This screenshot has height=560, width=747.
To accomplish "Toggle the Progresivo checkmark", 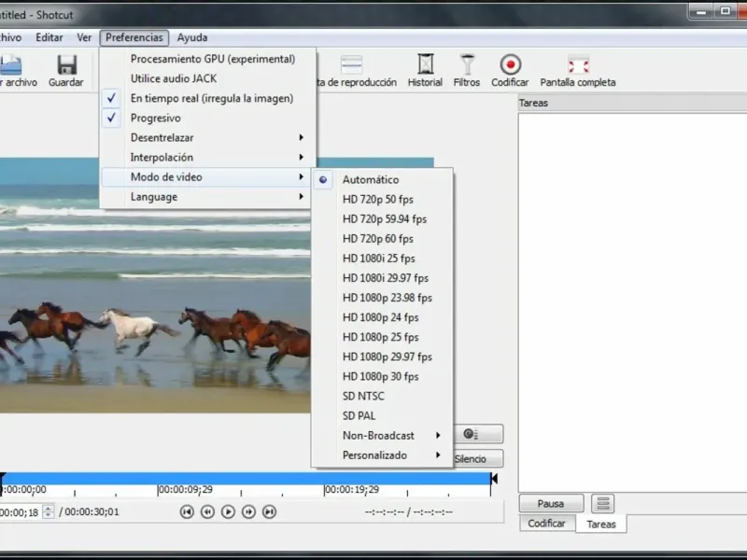I will pyautogui.click(x=155, y=119).
